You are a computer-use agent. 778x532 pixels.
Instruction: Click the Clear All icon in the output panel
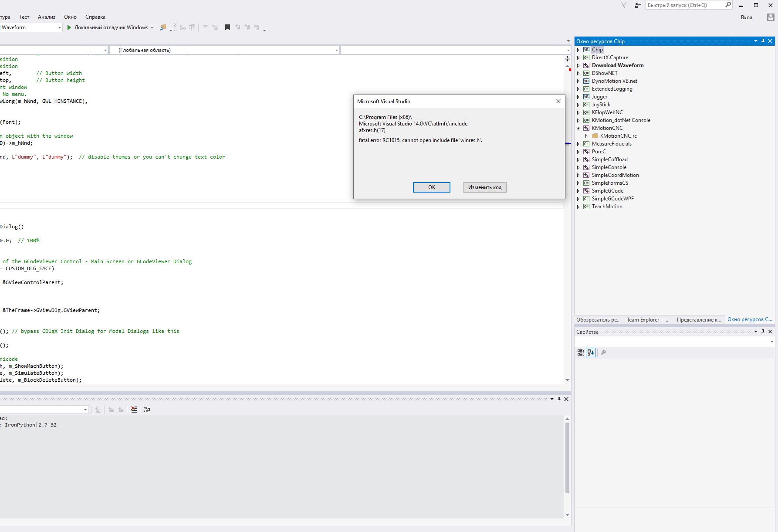click(x=134, y=410)
